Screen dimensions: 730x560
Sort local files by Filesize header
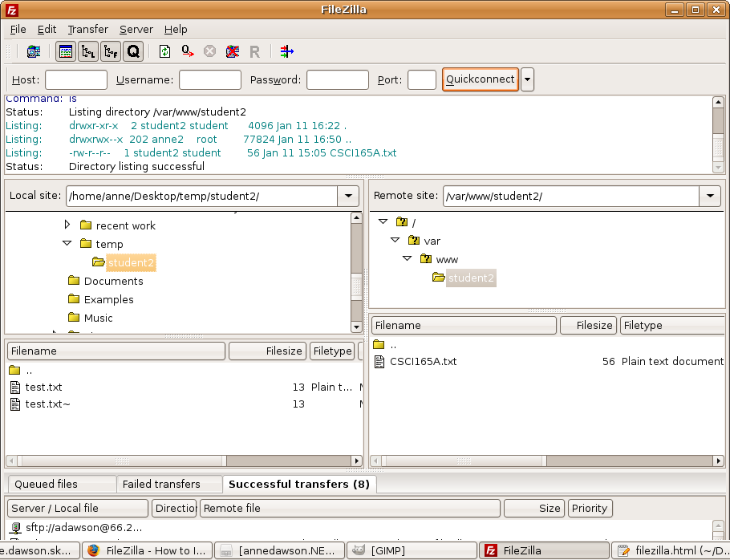[268, 351]
